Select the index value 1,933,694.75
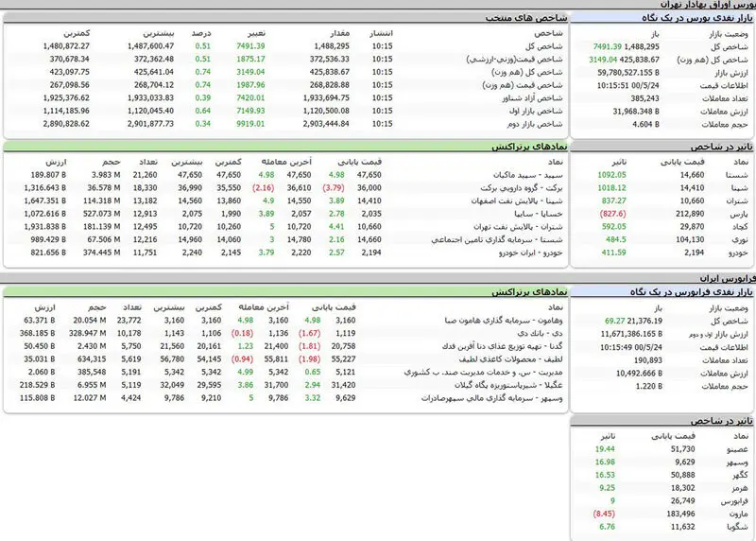Screen dimensions: 756x541 (x=326, y=98)
